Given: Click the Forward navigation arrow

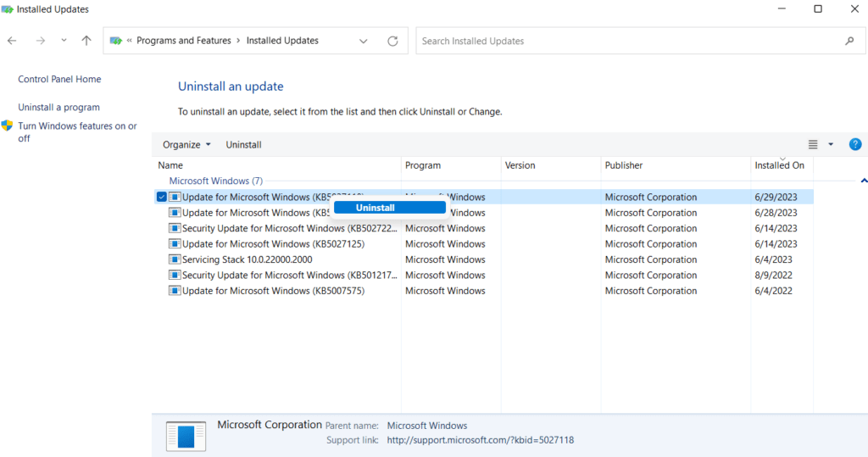Looking at the screenshot, I should coord(40,41).
